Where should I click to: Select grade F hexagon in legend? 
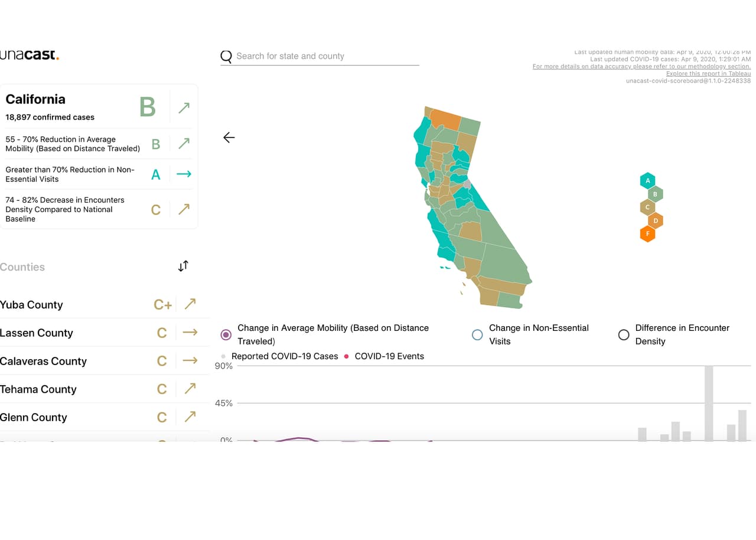pyautogui.click(x=647, y=234)
